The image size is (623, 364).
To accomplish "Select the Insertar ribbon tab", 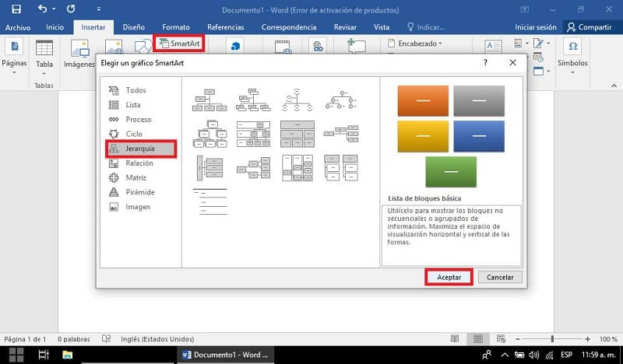I will (x=93, y=27).
